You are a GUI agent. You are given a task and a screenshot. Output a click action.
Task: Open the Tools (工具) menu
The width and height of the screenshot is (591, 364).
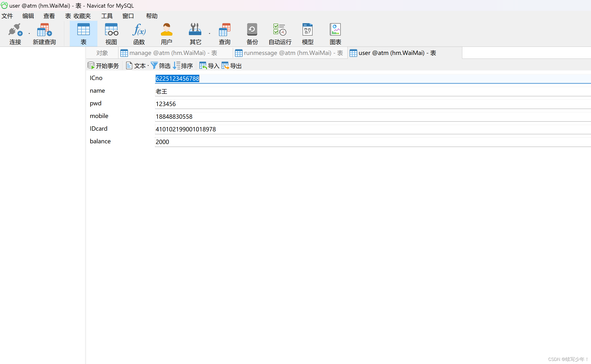tap(107, 16)
